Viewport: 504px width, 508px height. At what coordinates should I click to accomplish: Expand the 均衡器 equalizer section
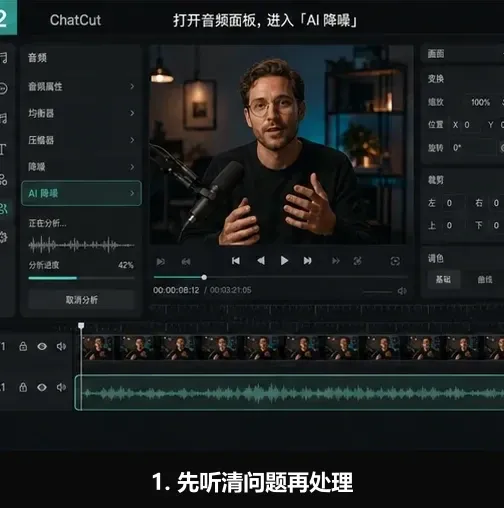[x=81, y=113]
